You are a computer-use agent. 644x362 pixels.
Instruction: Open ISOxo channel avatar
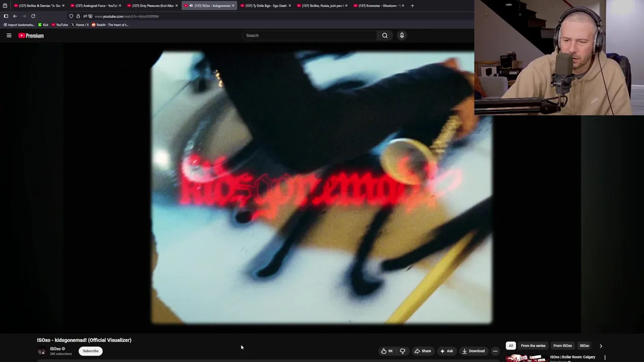point(42,351)
